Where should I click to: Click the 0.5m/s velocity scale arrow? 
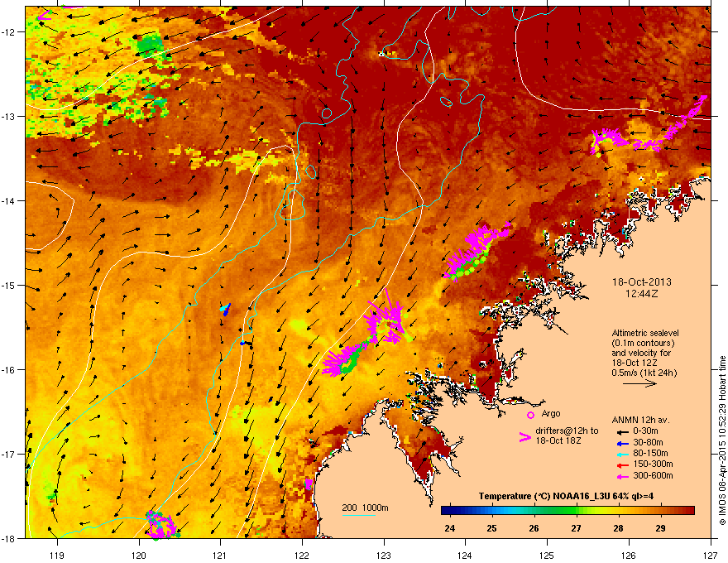point(639,383)
